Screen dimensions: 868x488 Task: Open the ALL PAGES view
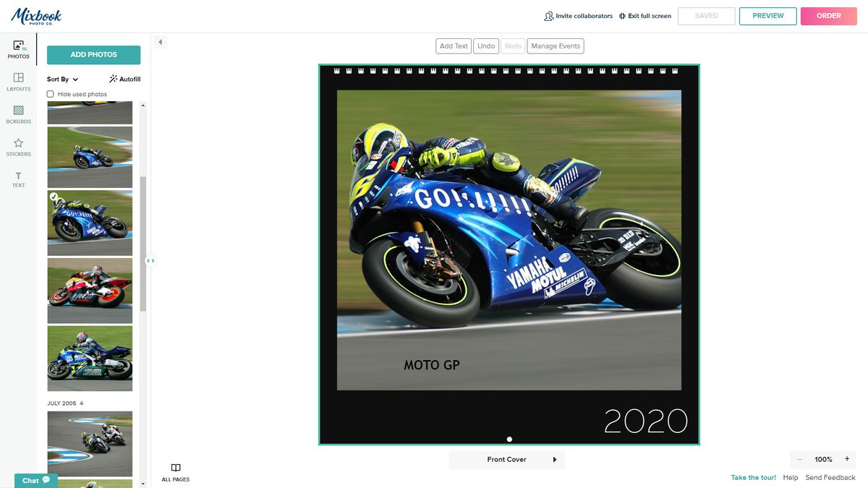175,472
